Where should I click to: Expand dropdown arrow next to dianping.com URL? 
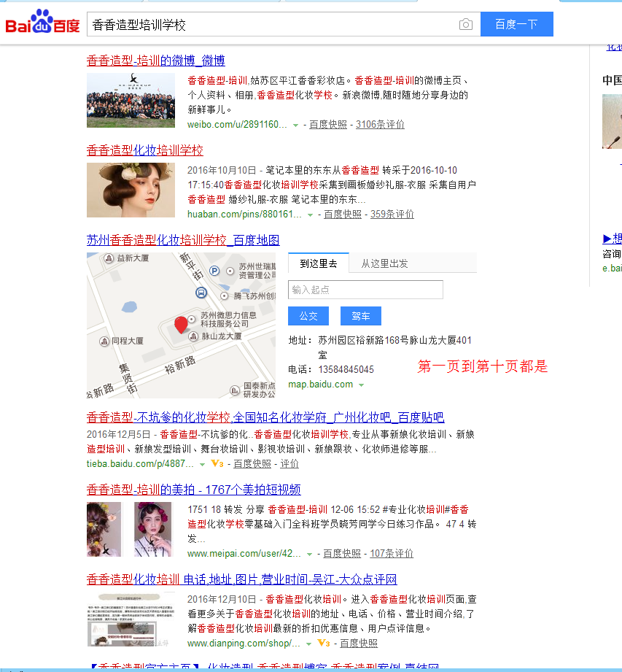coord(308,644)
